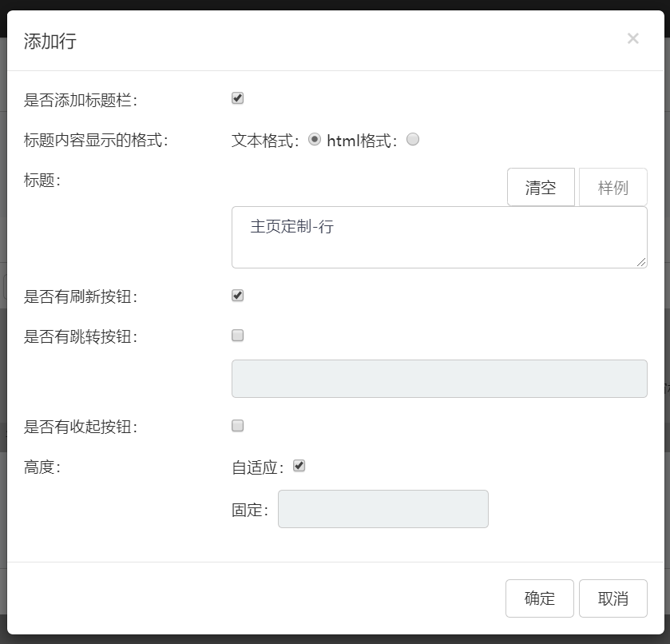
Task: Click the 清空 button to clear the title
Action: [x=541, y=188]
